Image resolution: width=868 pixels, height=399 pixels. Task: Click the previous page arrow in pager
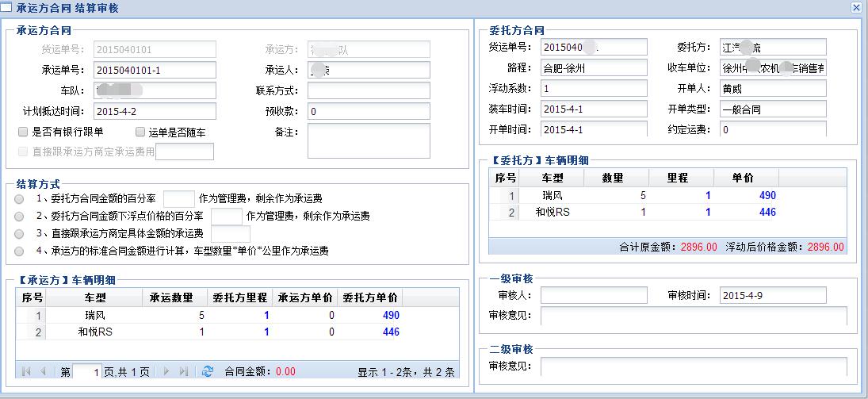pyautogui.click(x=43, y=371)
